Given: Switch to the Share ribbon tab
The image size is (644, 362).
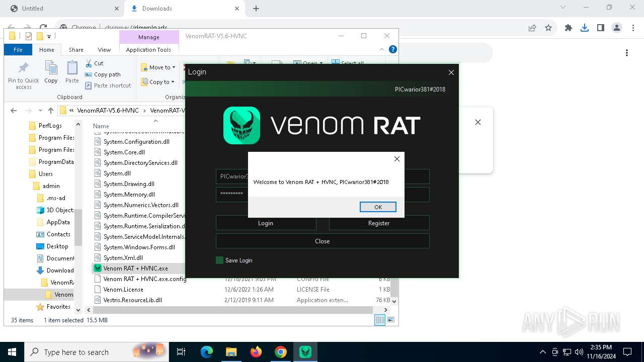Looking at the screenshot, I should coord(76,50).
